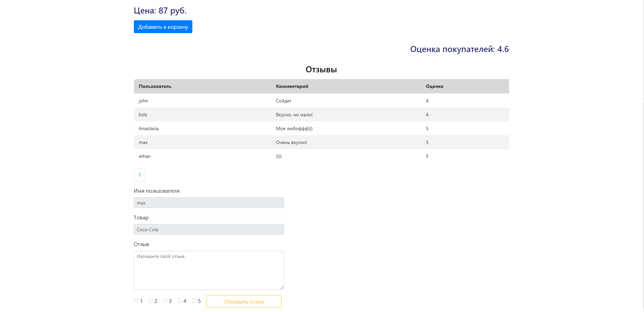Click the comment 'Вкусно, но мало('

click(294, 115)
